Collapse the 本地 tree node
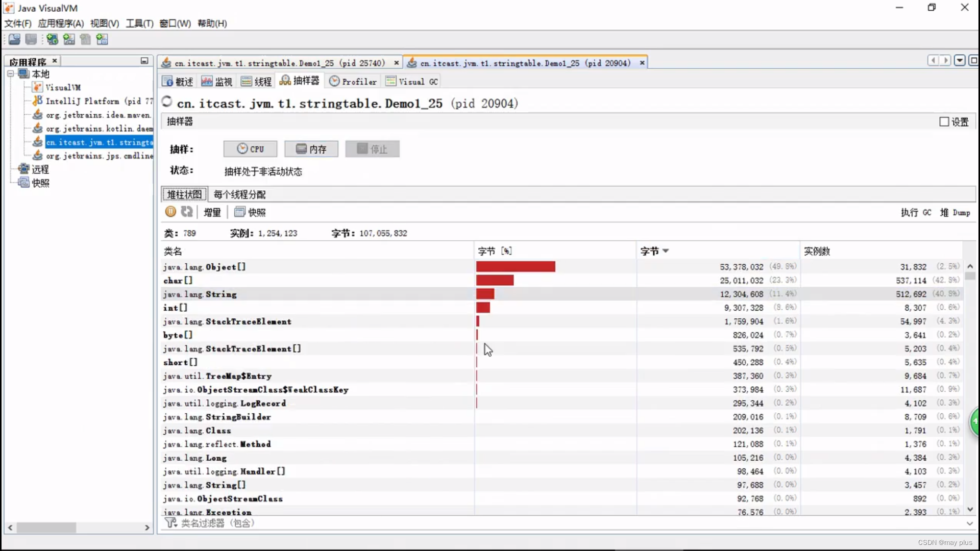980x551 pixels. click(x=10, y=74)
